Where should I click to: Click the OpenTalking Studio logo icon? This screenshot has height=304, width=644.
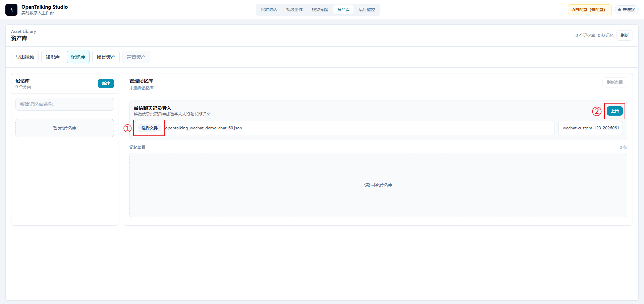tap(11, 10)
